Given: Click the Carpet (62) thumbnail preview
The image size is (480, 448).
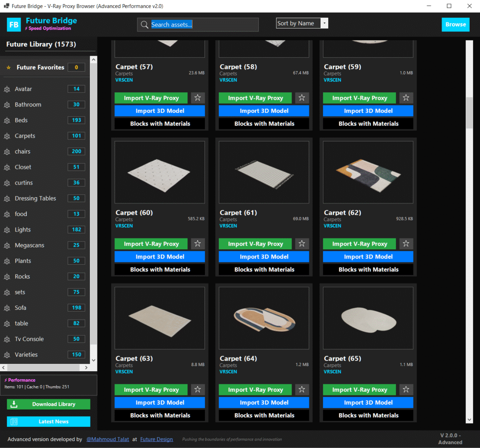Looking at the screenshot, I should point(368,172).
